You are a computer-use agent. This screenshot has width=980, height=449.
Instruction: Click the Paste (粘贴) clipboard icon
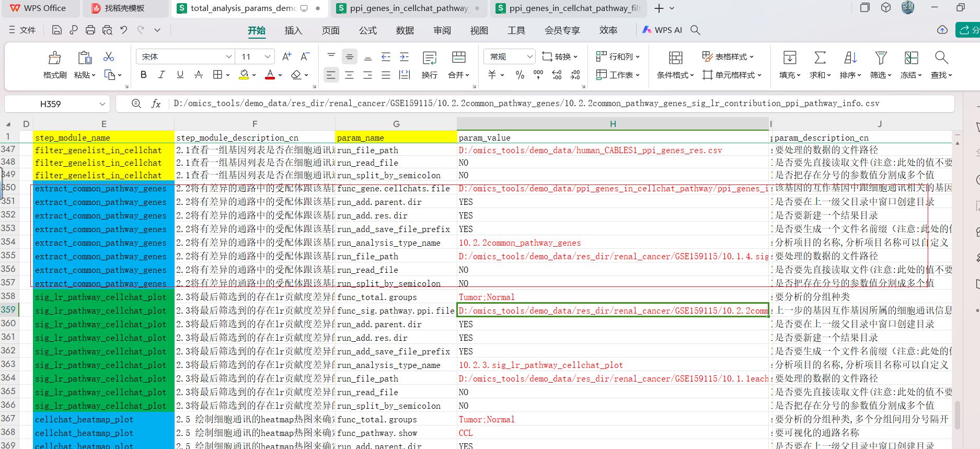tap(84, 57)
